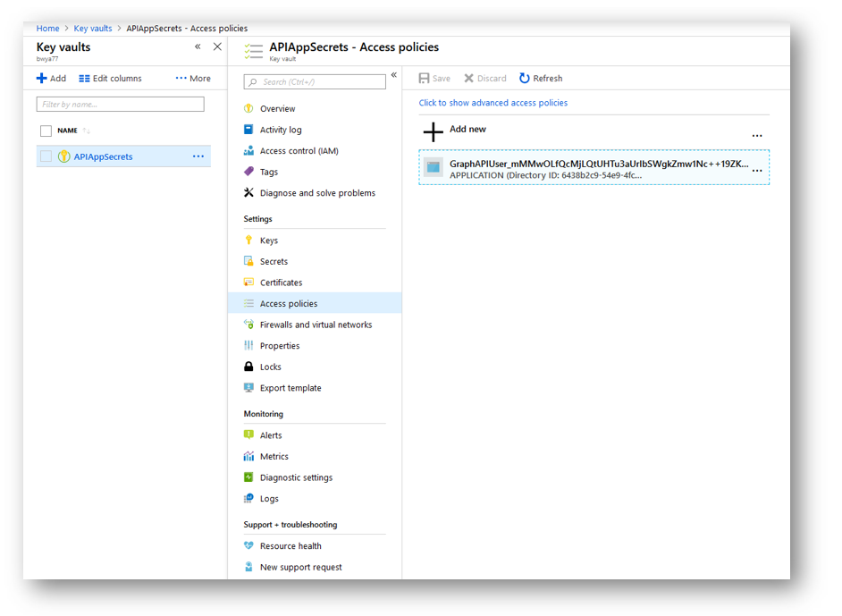Tick the checkbox for APIAppSecrets row

(46, 156)
